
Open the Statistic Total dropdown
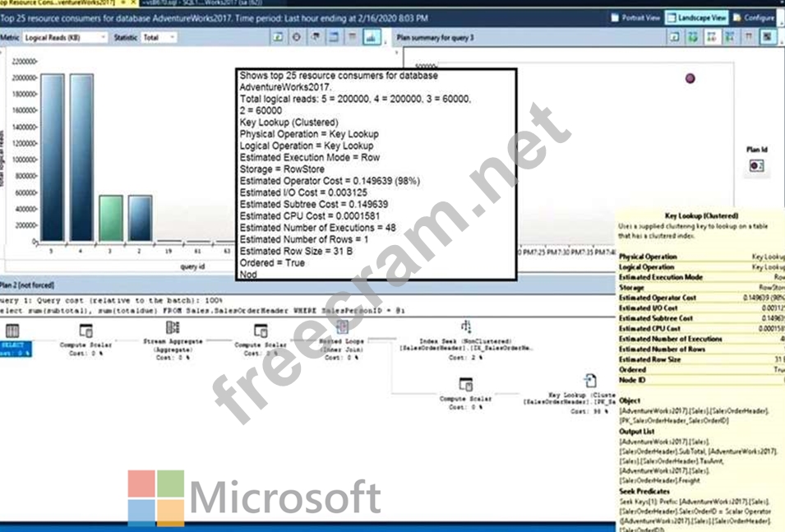157,37
